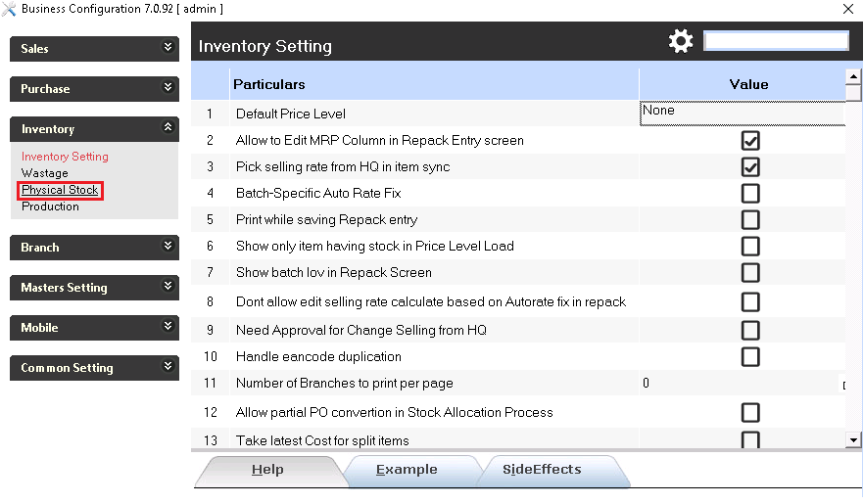Switch to the Example tab

coord(407,470)
